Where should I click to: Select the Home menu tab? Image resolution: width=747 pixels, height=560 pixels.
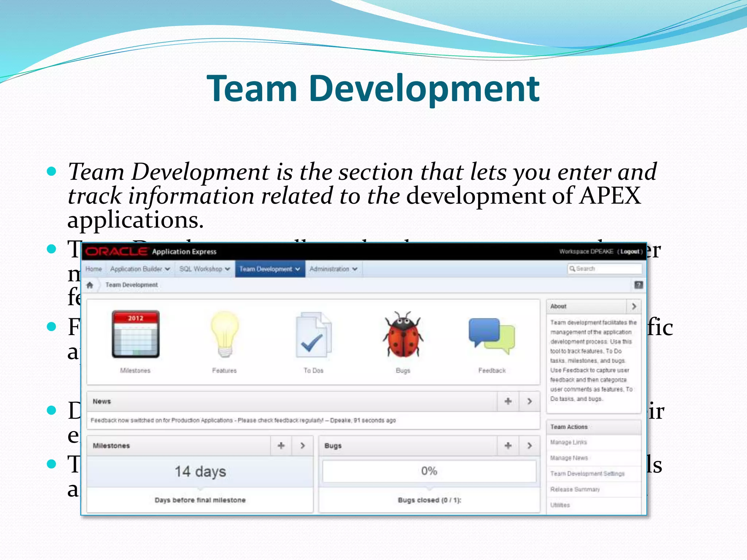94,269
